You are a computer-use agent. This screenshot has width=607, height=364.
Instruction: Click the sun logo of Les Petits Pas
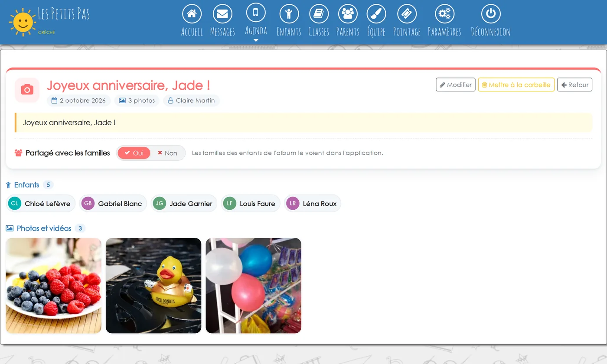pos(22,22)
